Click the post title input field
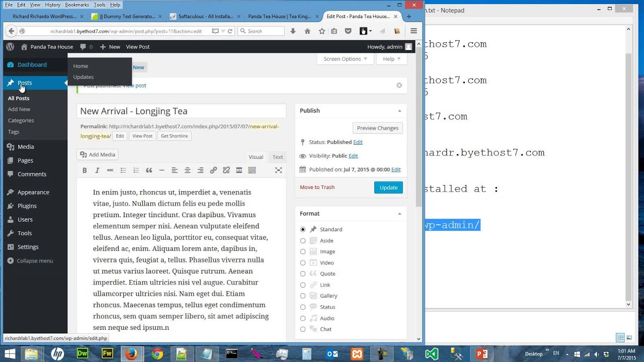This screenshot has height=362, width=644. pos(182,111)
